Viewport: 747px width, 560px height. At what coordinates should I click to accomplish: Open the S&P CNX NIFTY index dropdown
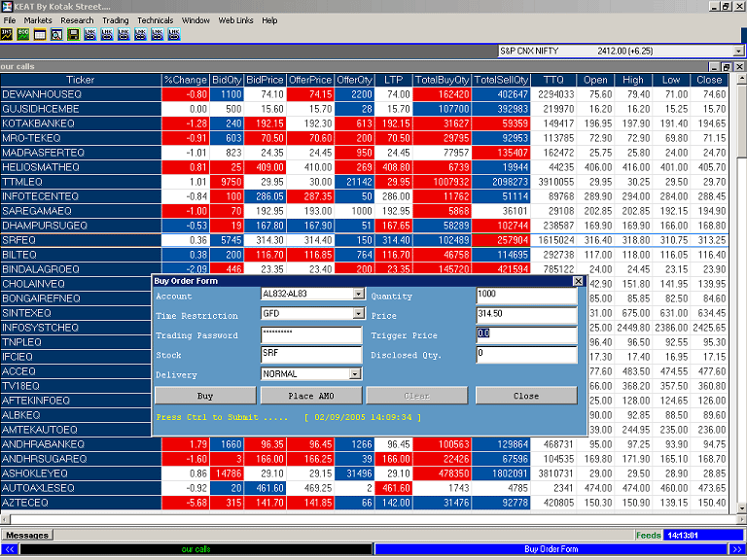click(739, 51)
